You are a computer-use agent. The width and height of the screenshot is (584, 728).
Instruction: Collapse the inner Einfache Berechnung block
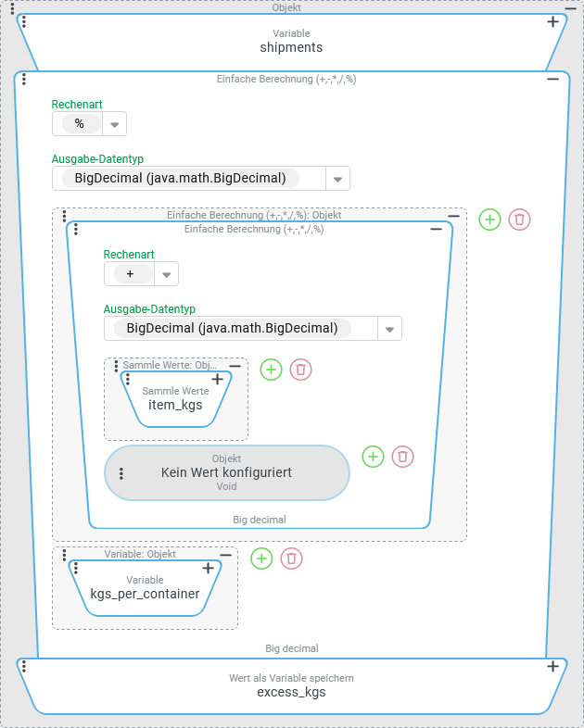[436, 229]
